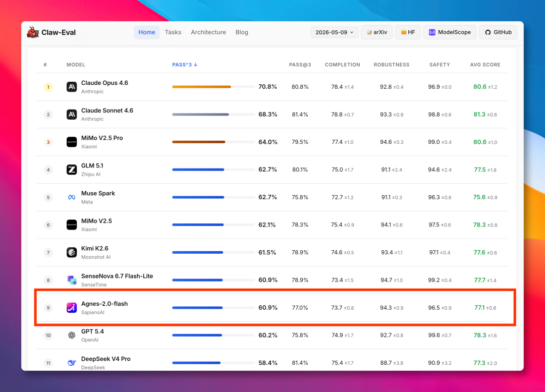The width and height of the screenshot is (545, 392).
Task: Open the HF Hugging Face link
Action: point(408,32)
